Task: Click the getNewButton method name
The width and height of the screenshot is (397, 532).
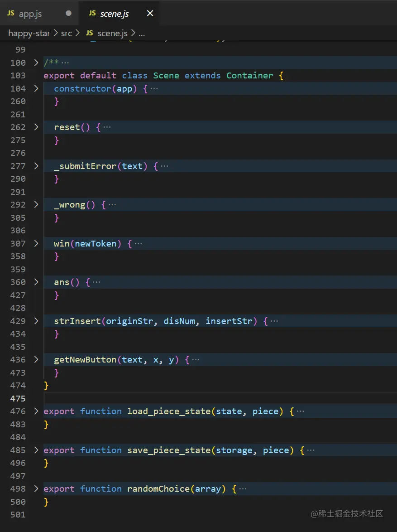Action: (86, 360)
